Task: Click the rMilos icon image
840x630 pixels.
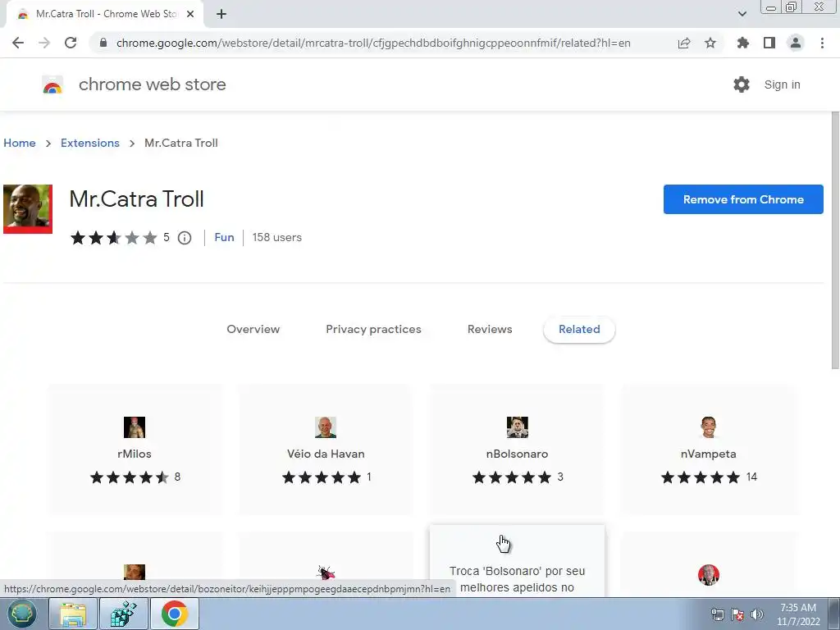Action: pyautogui.click(x=135, y=427)
